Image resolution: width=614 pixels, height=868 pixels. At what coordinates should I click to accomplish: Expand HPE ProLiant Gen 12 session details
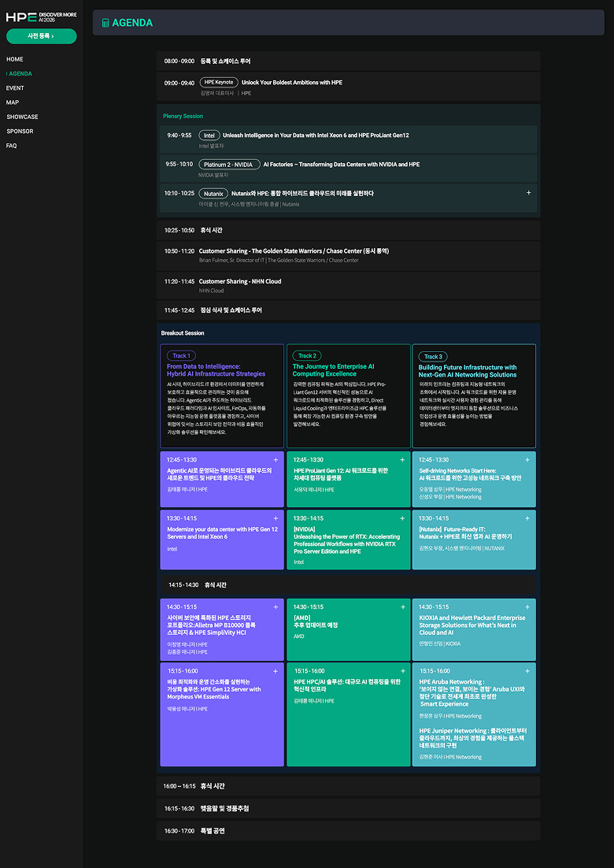tap(402, 459)
